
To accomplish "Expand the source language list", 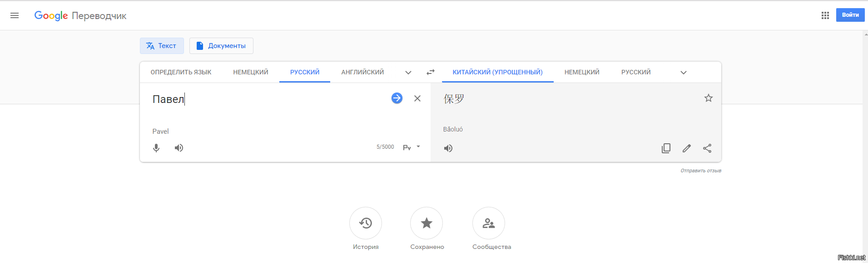I will click(408, 73).
